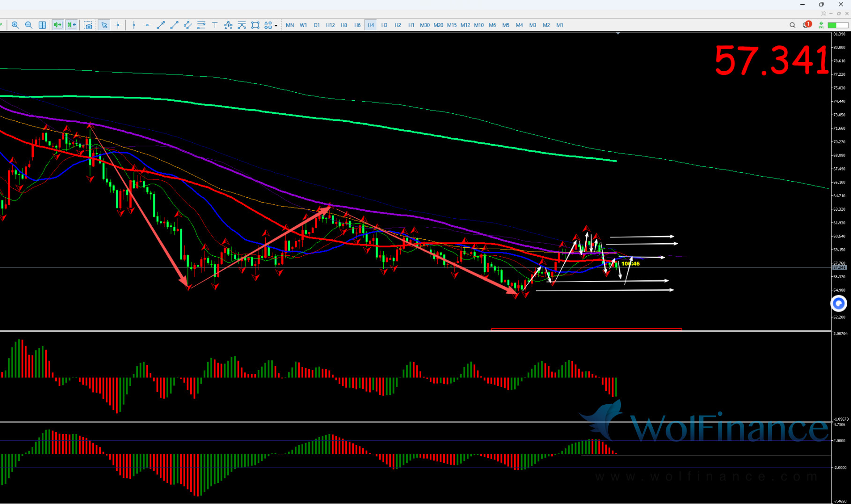The width and height of the screenshot is (851, 504).
Task: Switch to the D1 timeframe
Action: point(317,25)
